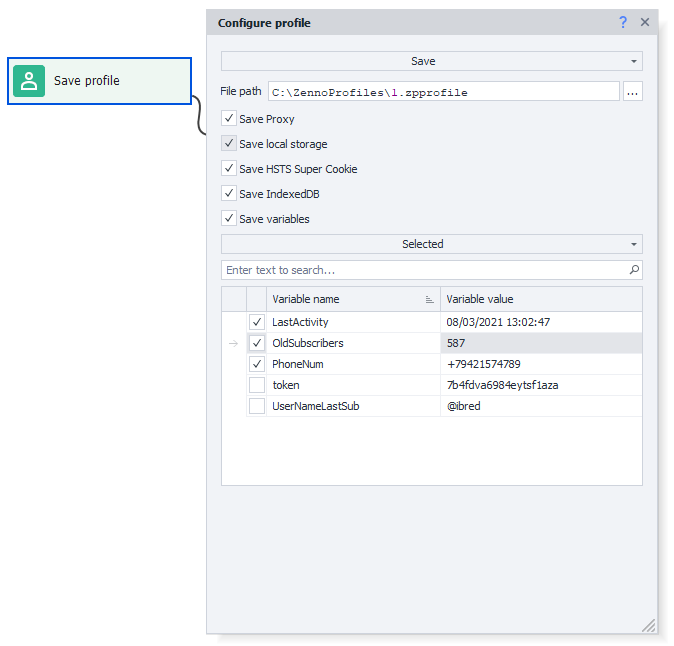Click the File path text field
The image size is (674, 646).
click(x=443, y=92)
